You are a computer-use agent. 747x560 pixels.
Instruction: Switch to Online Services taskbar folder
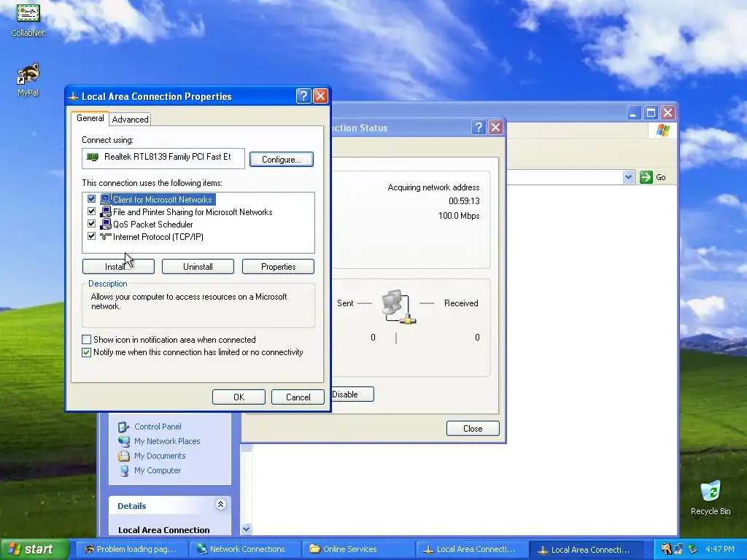click(x=357, y=549)
